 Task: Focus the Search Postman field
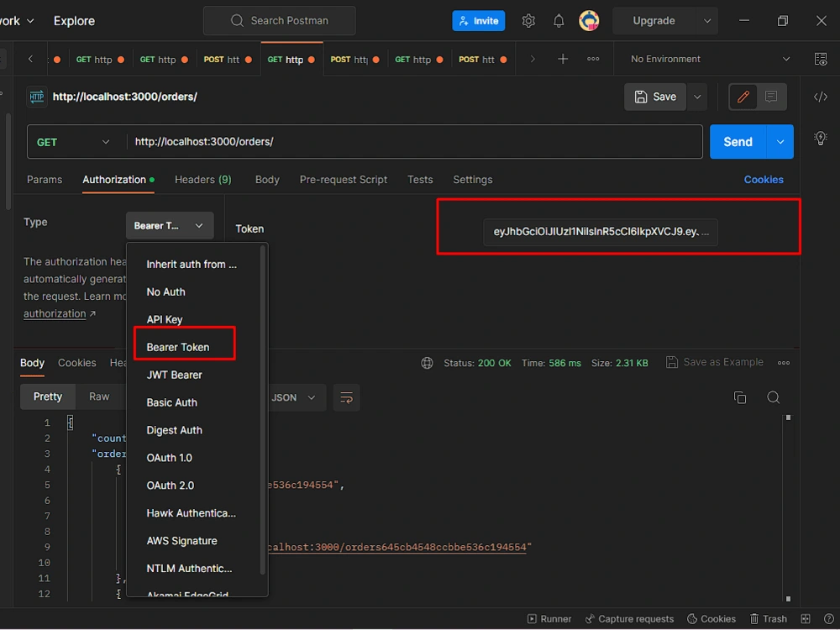point(279,21)
